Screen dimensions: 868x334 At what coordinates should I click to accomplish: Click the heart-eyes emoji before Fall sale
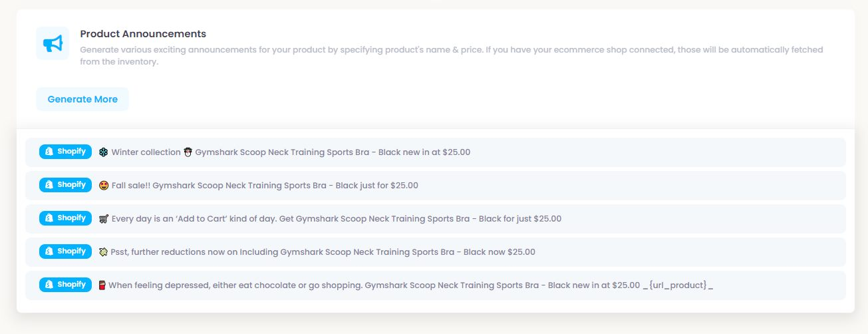(x=103, y=186)
